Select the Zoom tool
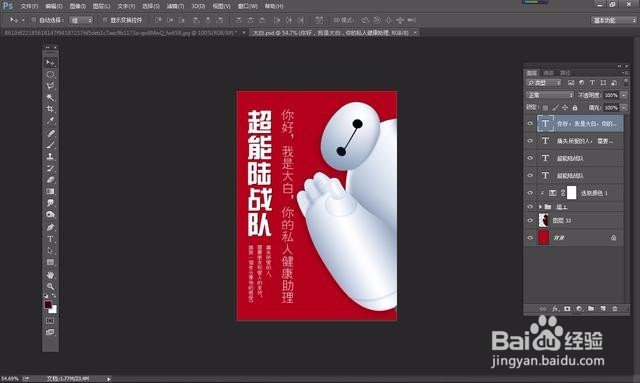 coord(50,286)
